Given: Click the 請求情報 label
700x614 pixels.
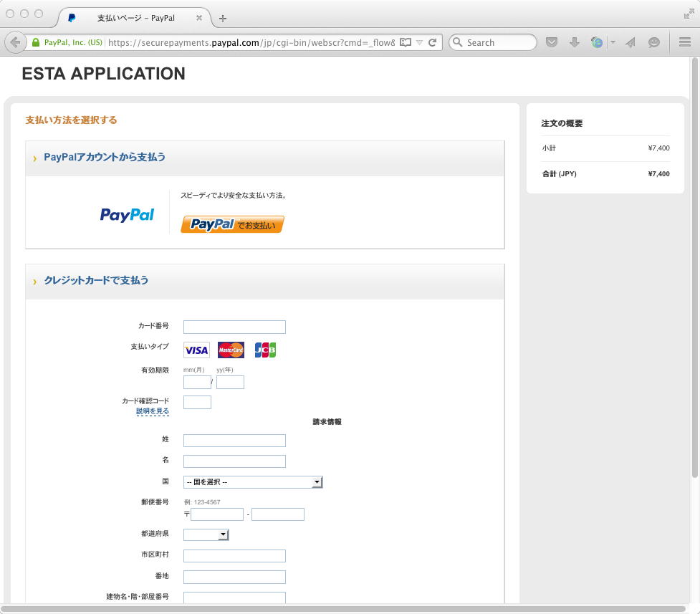Looking at the screenshot, I should pyautogui.click(x=327, y=422).
